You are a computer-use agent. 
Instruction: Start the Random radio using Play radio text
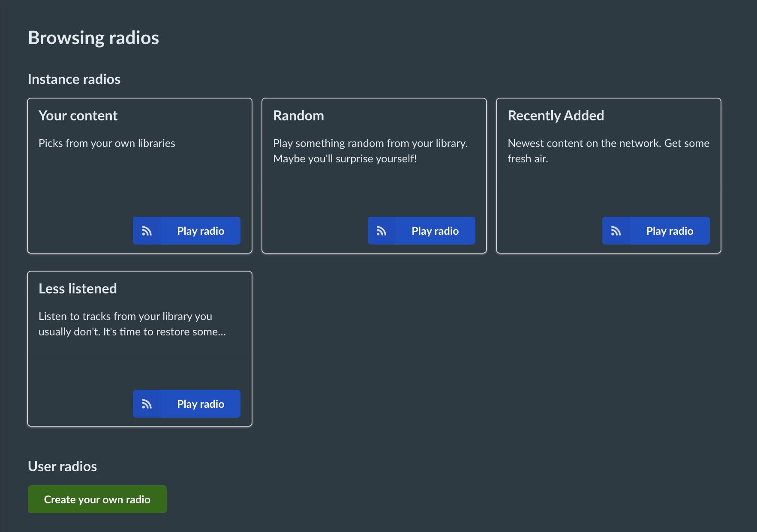(x=435, y=231)
